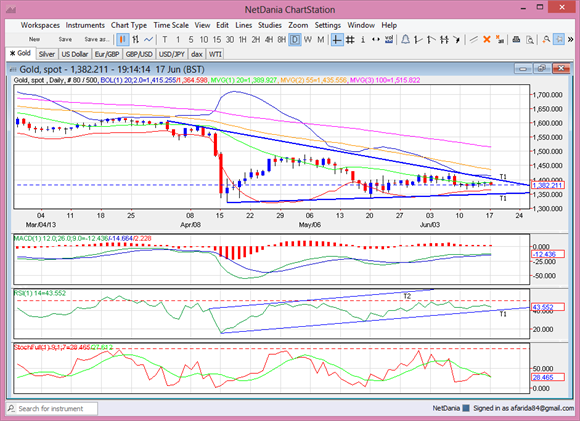Set time scale to 10 minutes
Image resolution: width=580 pixels, height=421 pixels.
[204, 40]
